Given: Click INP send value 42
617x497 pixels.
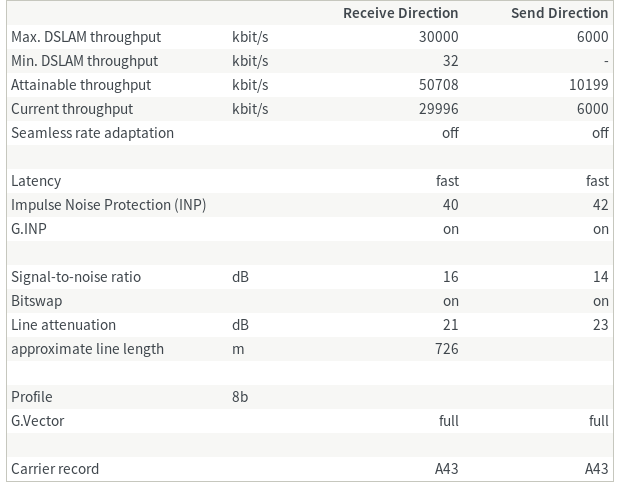Looking at the screenshot, I should [x=600, y=205].
